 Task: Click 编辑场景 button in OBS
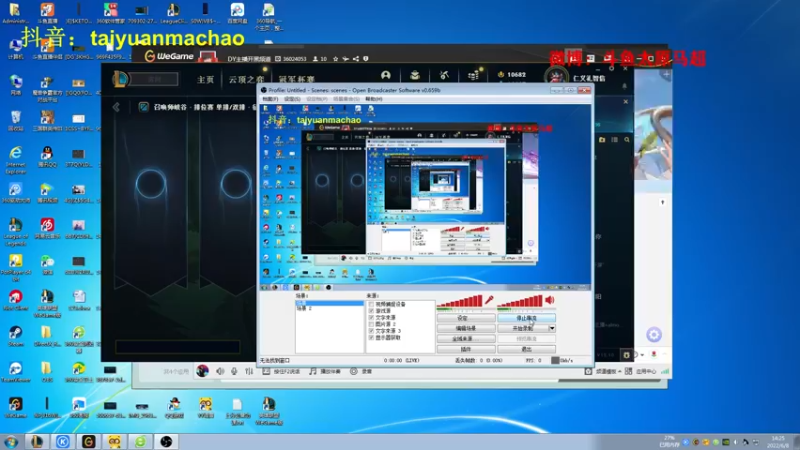pos(466,328)
